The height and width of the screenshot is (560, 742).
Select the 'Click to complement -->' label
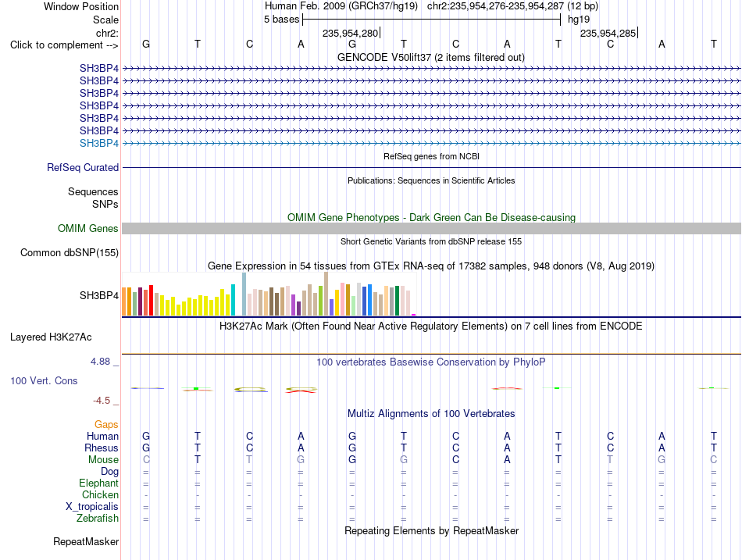pos(64,45)
